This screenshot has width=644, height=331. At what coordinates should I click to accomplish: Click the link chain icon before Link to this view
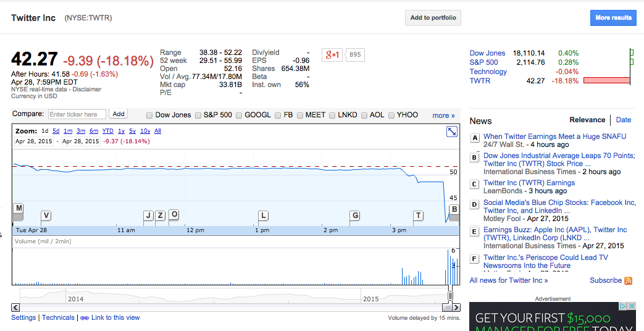[84, 318]
